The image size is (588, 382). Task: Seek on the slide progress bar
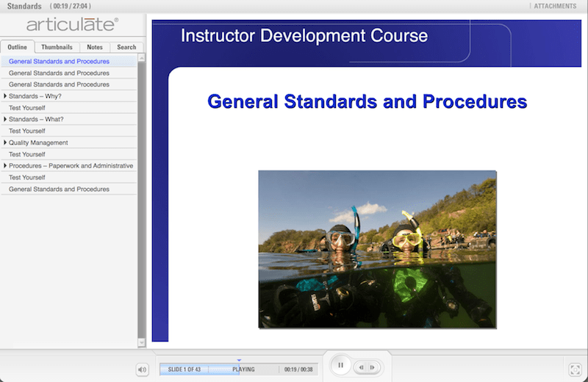tap(238, 370)
